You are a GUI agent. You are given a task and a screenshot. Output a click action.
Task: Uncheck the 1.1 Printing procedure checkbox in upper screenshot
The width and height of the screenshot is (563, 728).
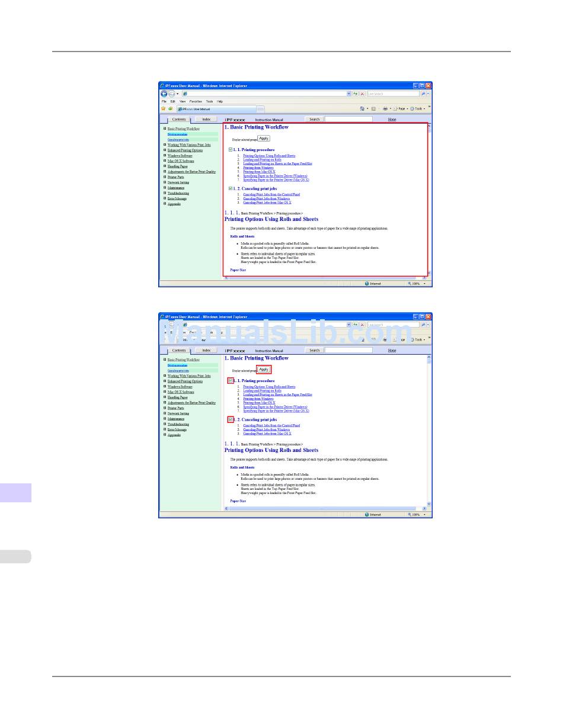[231, 150]
